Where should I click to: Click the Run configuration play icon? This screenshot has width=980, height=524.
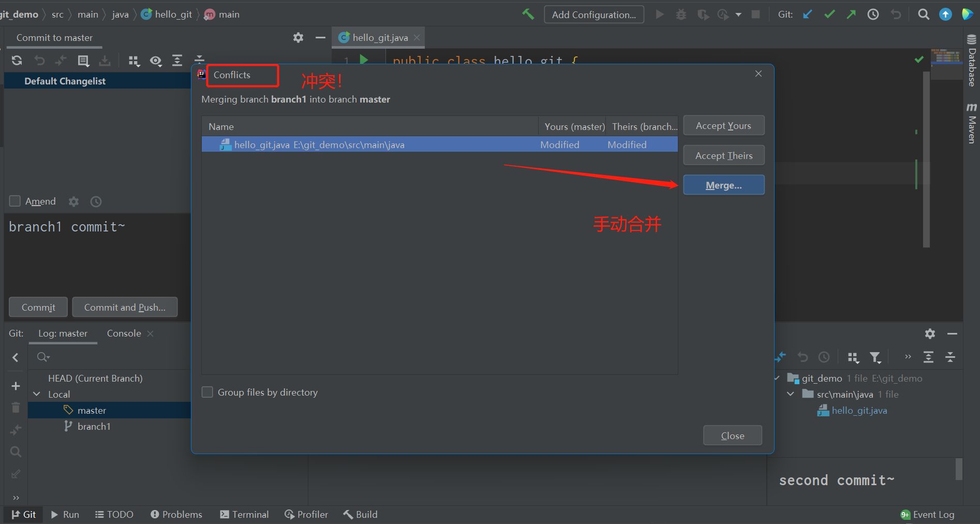[660, 14]
